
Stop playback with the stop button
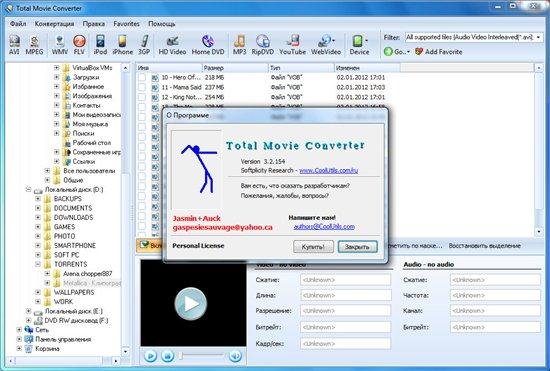[x=168, y=356]
